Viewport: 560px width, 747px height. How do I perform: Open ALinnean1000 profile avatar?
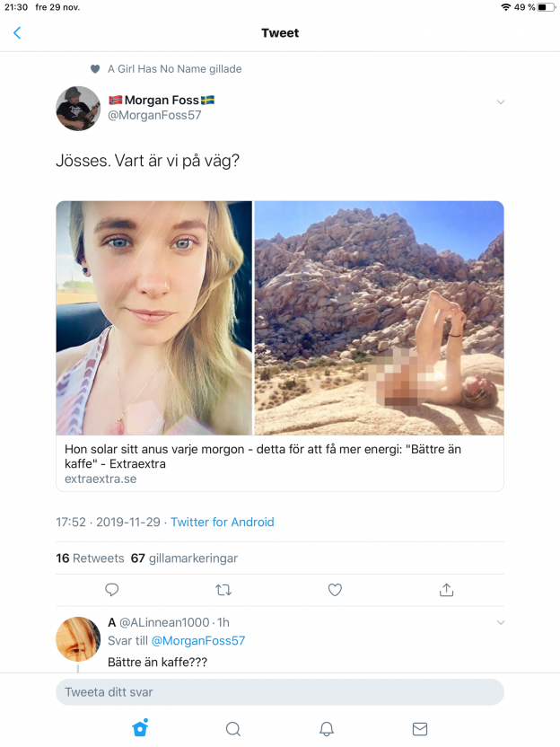[78, 639]
